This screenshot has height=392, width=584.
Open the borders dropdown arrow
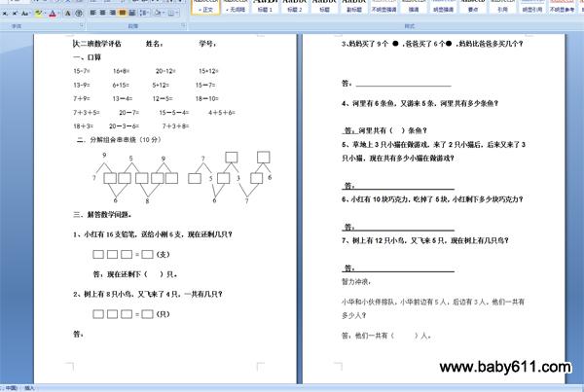[x=176, y=13]
